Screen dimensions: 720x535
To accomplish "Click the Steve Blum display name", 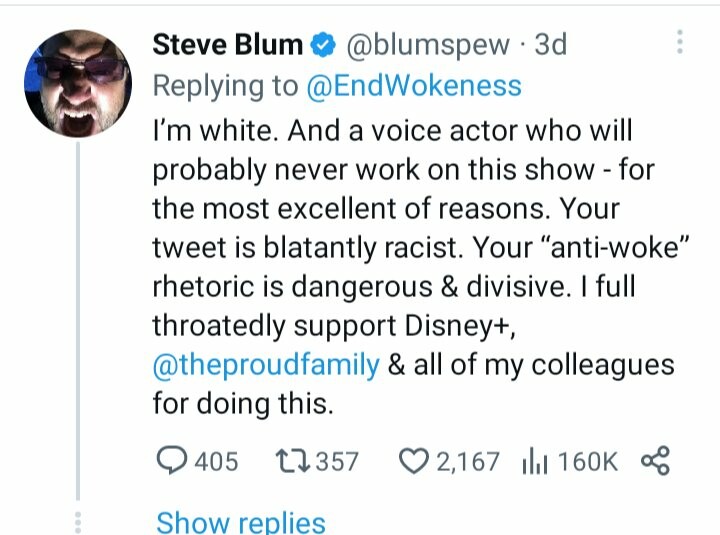I will (227, 45).
